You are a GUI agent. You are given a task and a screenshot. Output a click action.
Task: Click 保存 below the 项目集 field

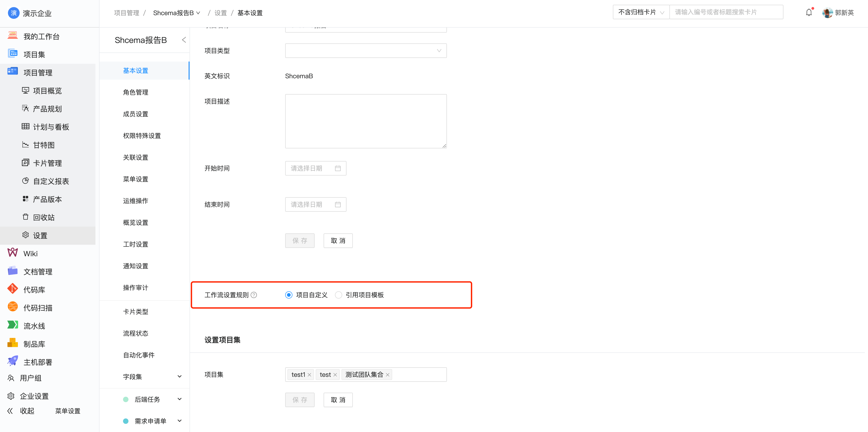point(300,400)
